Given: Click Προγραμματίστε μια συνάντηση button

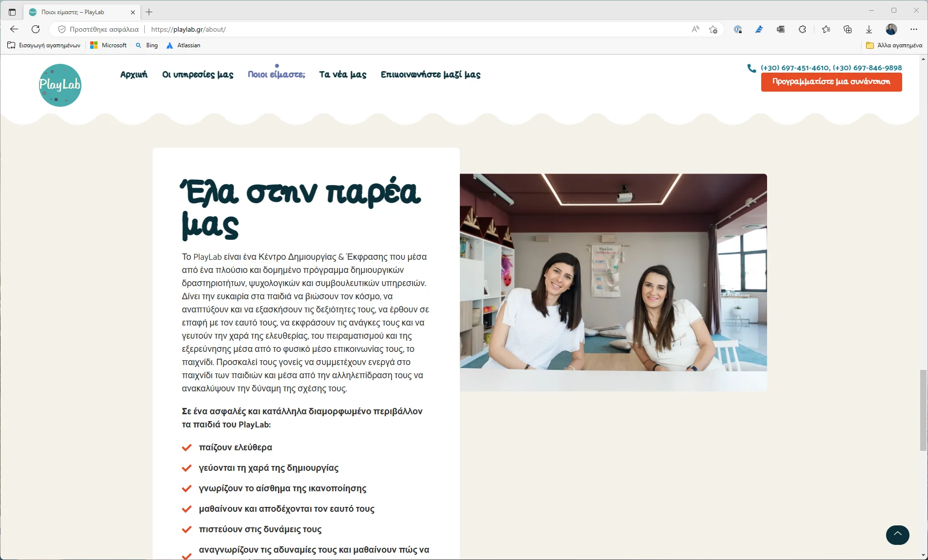Looking at the screenshot, I should (x=831, y=82).
